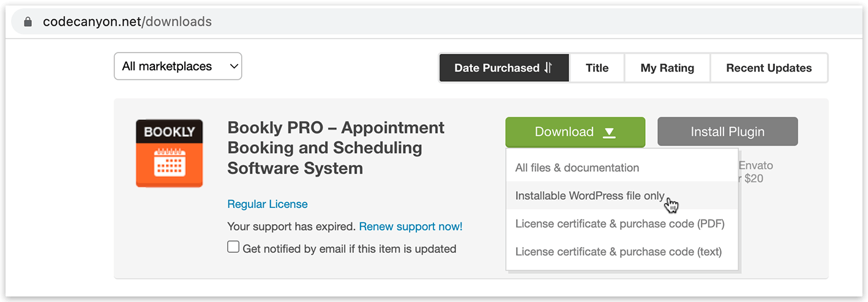868x302 pixels.
Task: Sort downloads by Title
Action: point(597,68)
